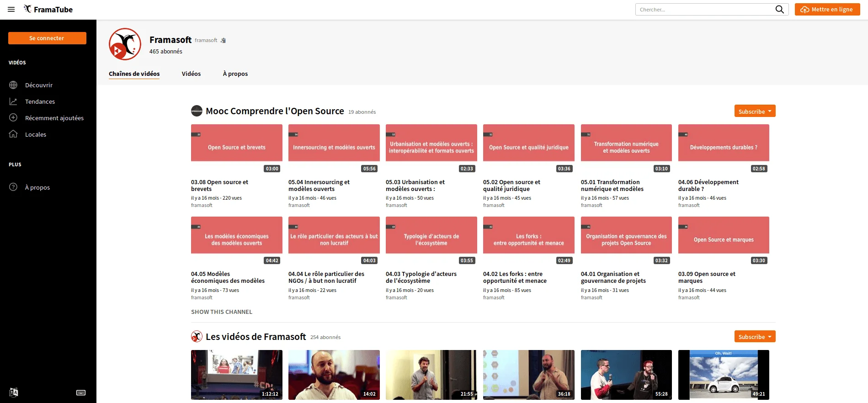Click the Découvrir globe icon
Viewport: 868px width, 403px height.
click(x=13, y=85)
